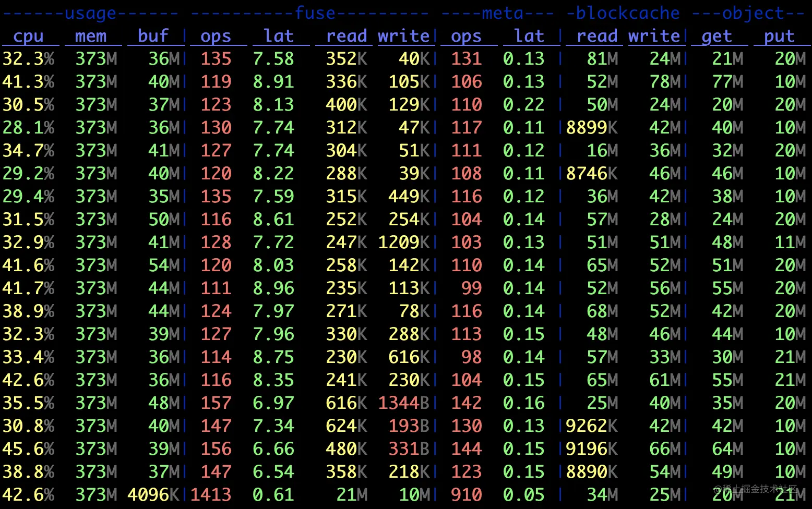Click the fuse ops value 1413
The height and width of the screenshot is (509, 812).
(211, 495)
